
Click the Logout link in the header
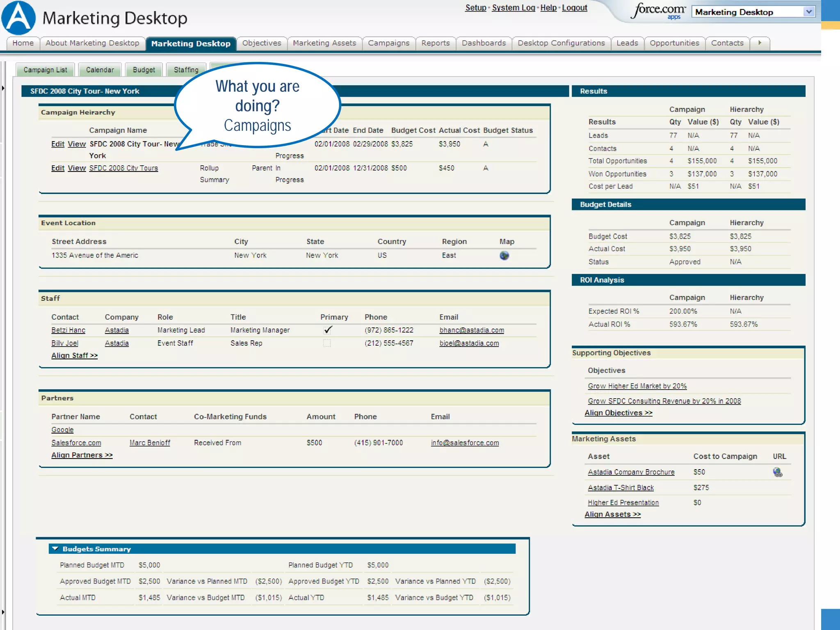click(x=574, y=8)
